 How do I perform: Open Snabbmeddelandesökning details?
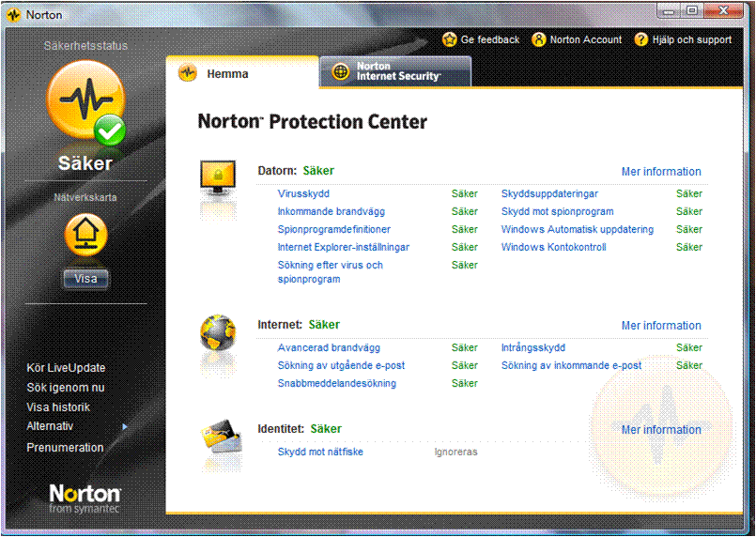click(x=337, y=383)
